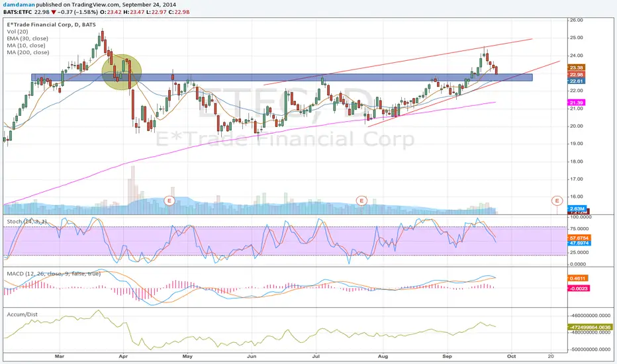Select the MA (200, close) indicator label
617x364 pixels.
click(28, 52)
